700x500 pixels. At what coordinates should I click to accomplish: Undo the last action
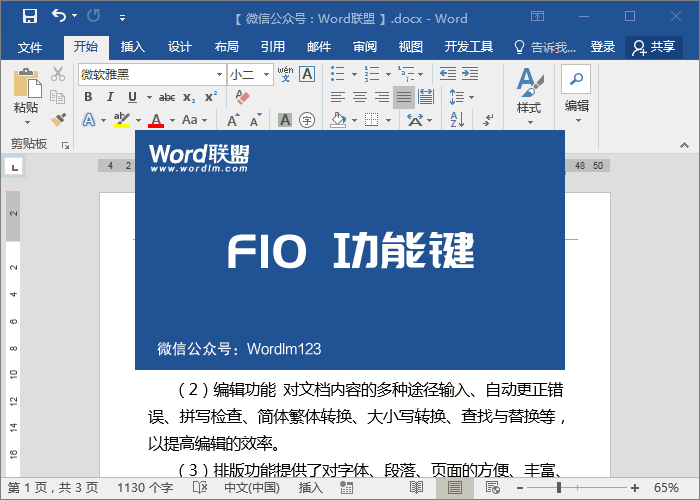pyautogui.click(x=59, y=16)
